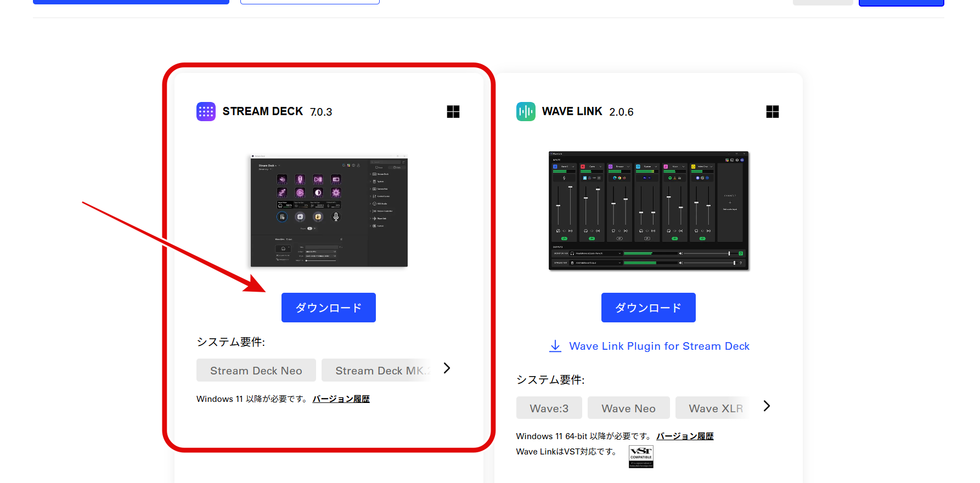Open Wave Link バージョン履歴 link
This screenshot has width=980, height=483.
(x=685, y=436)
